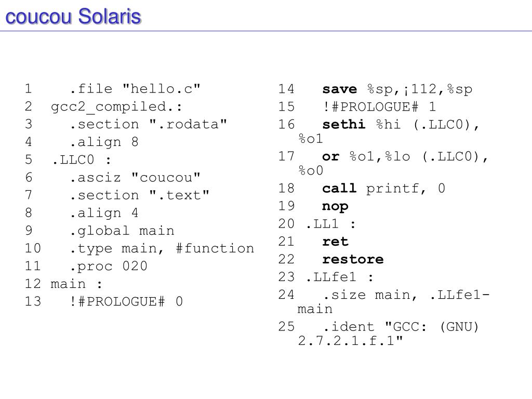Click the bold sethi instruction
532x399 pixels.
click(344, 125)
